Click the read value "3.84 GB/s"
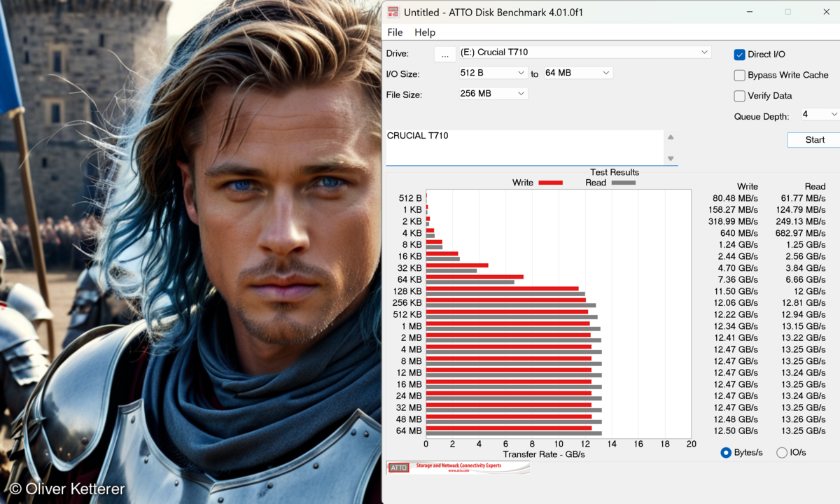 (x=804, y=268)
